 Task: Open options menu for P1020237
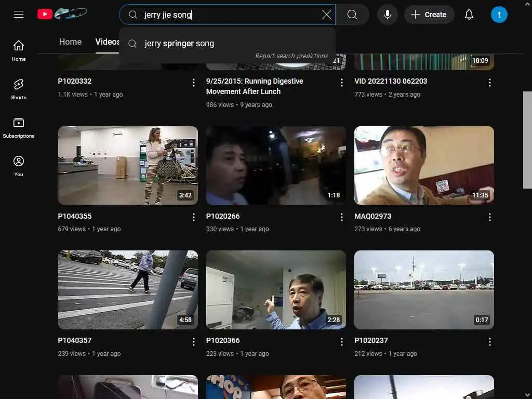coord(489,342)
